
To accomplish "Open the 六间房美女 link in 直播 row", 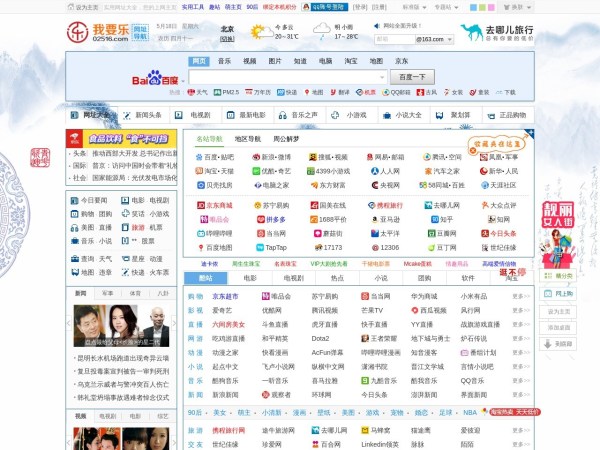I will click(x=228, y=324).
